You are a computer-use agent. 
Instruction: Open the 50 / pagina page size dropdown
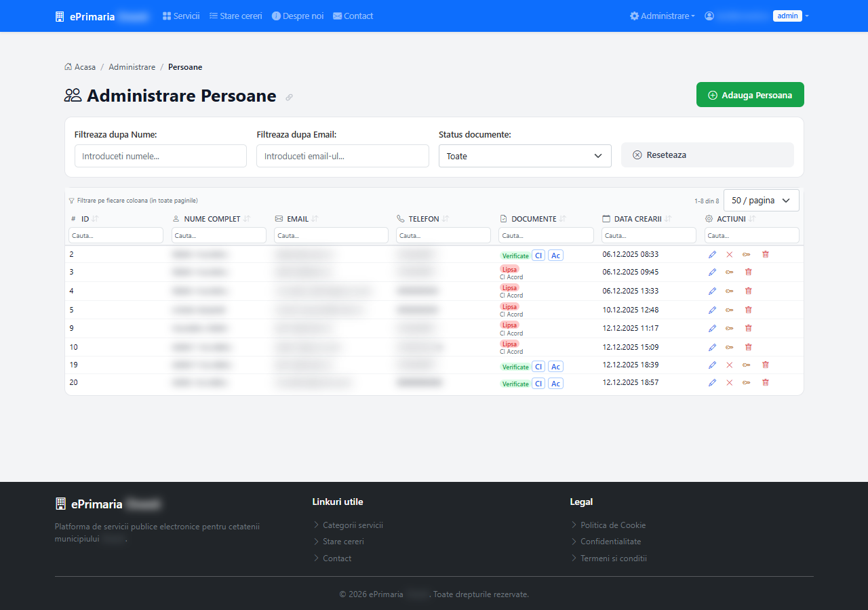pos(762,201)
